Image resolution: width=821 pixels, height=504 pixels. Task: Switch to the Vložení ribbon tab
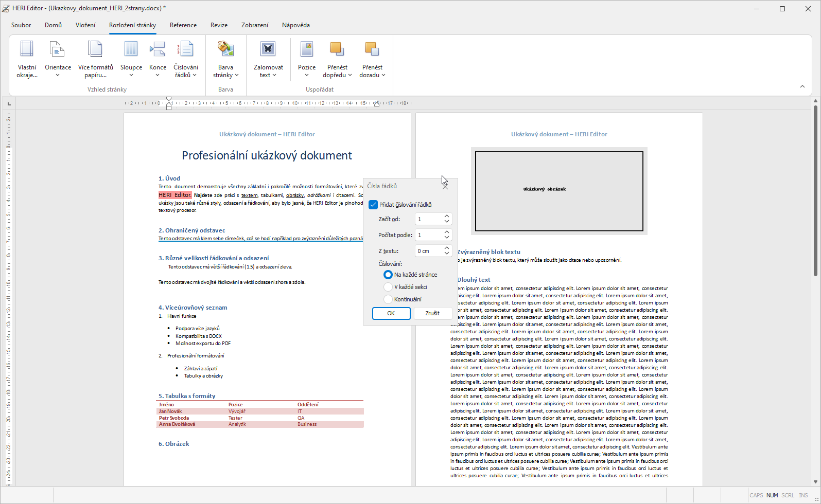point(85,25)
